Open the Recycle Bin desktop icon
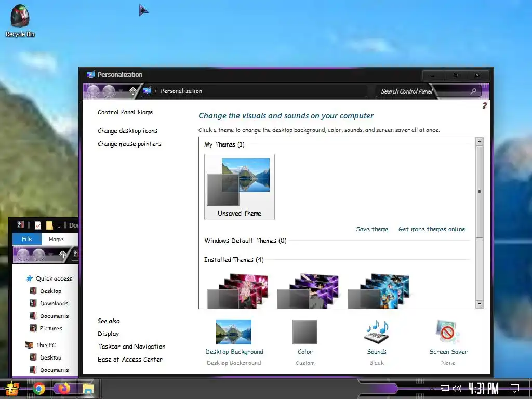 [x=20, y=20]
